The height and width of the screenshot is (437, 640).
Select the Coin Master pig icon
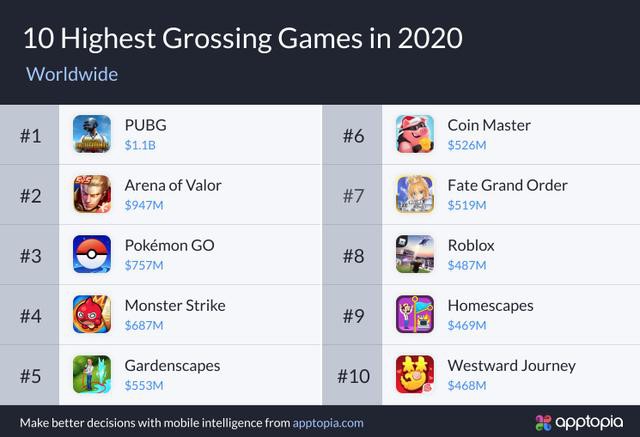(x=415, y=134)
